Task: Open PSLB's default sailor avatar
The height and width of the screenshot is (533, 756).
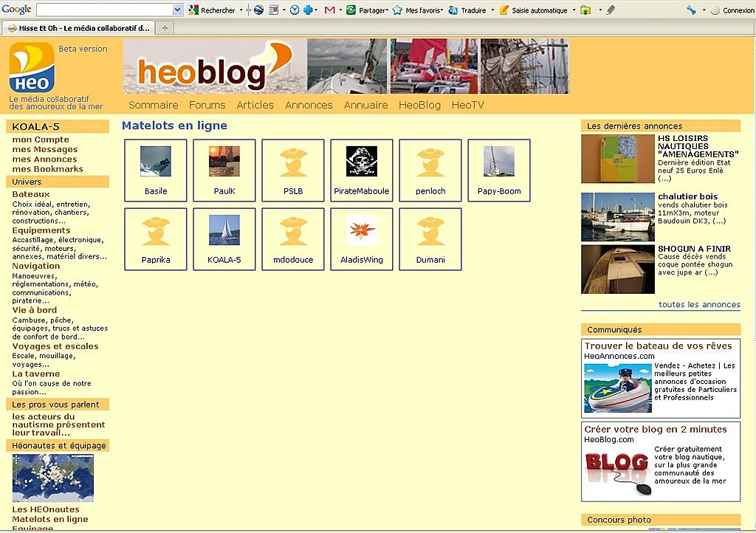Action: tap(293, 162)
